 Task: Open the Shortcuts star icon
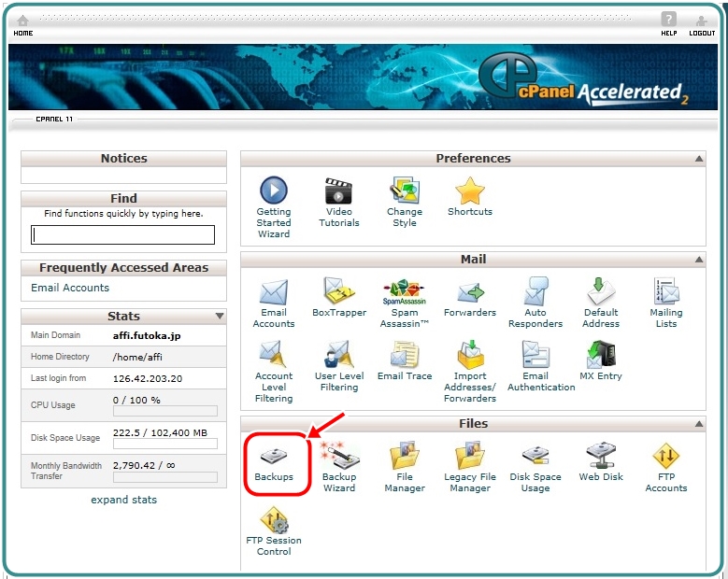470,191
